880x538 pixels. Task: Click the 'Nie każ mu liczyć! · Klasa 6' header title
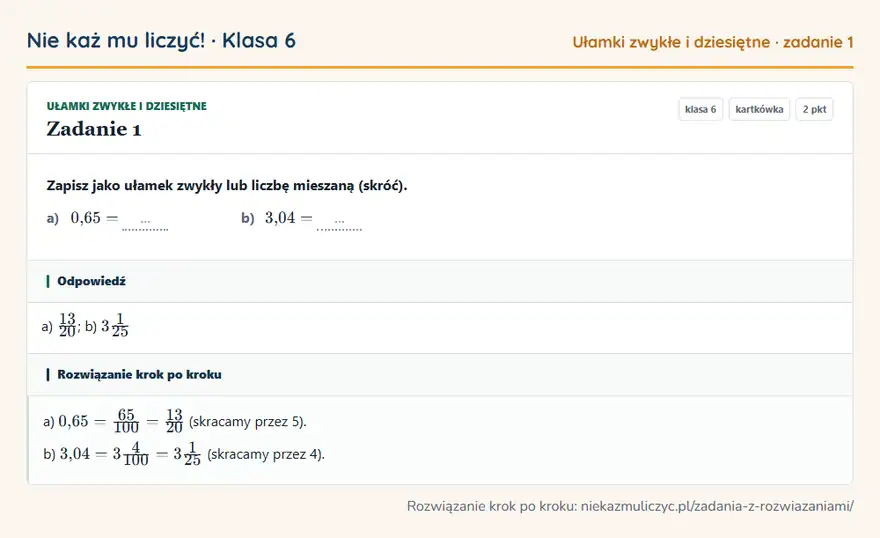coord(161,40)
